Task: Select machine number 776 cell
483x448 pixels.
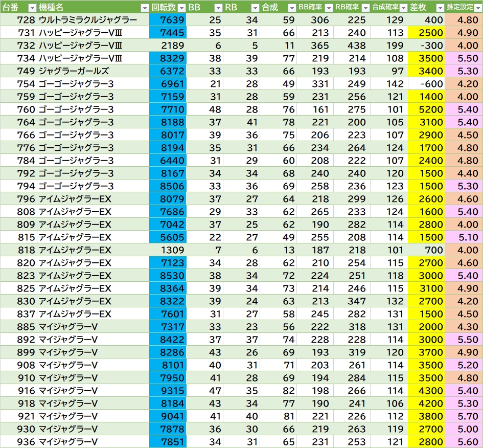Action: pyautogui.click(x=18, y=148)
